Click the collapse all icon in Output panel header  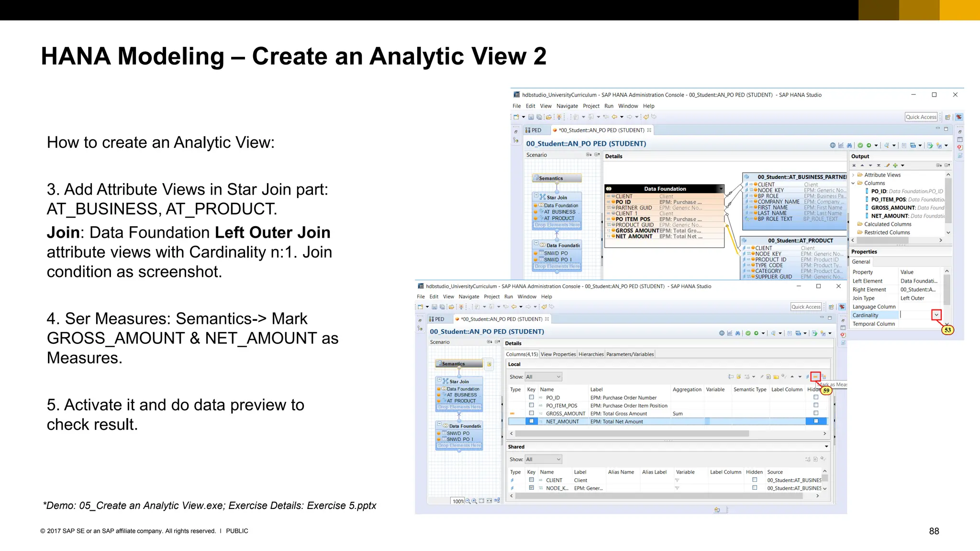point(947,165)
